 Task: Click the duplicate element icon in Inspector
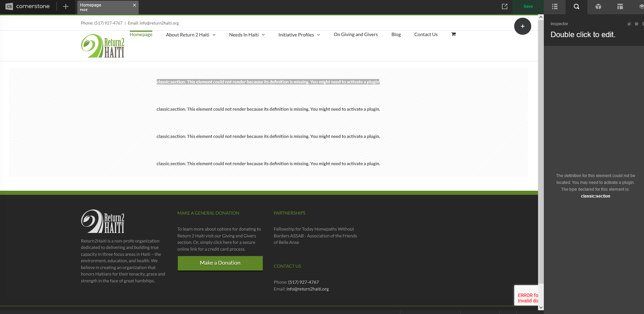pos(629,24)
